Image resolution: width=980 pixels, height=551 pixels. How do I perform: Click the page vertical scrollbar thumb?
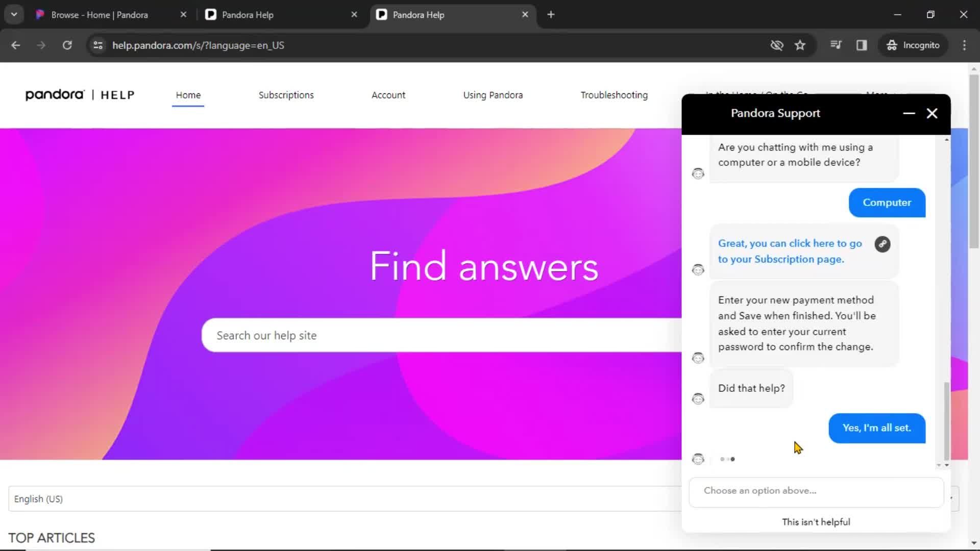pyautogui.click(x=974, y=161)
